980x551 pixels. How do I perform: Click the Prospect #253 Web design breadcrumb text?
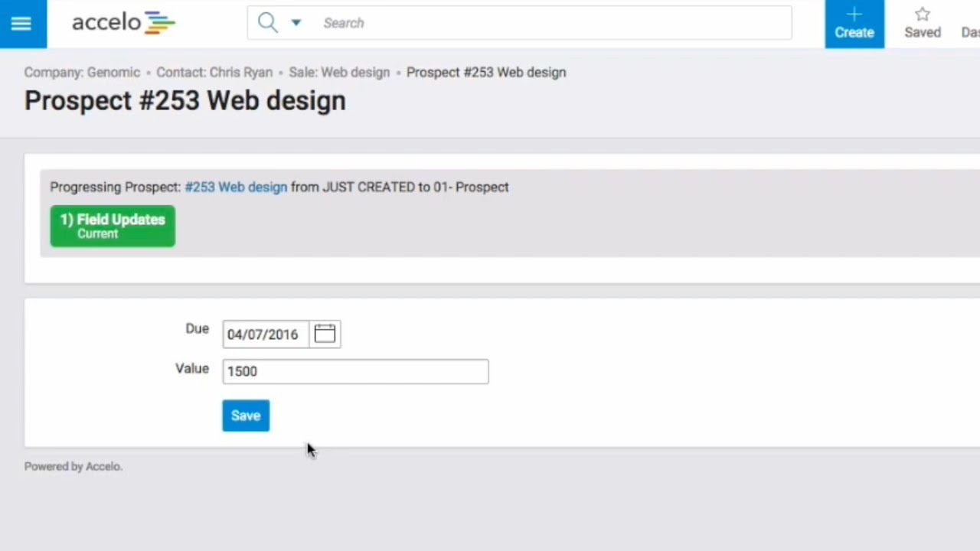[486, 72]
